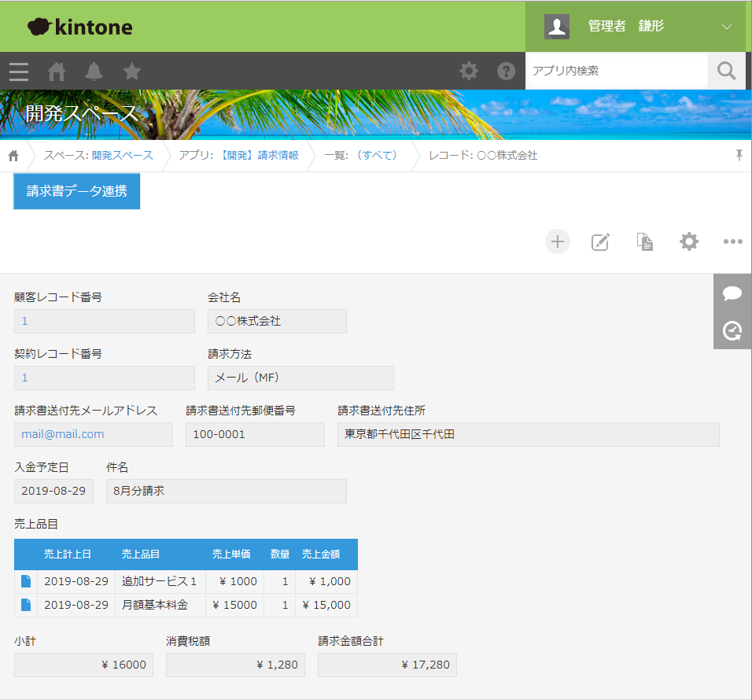Viewport: 752px width, 700px height.
Task: Open 開発スペース breadcrumb link
Action: coord(122,156)
